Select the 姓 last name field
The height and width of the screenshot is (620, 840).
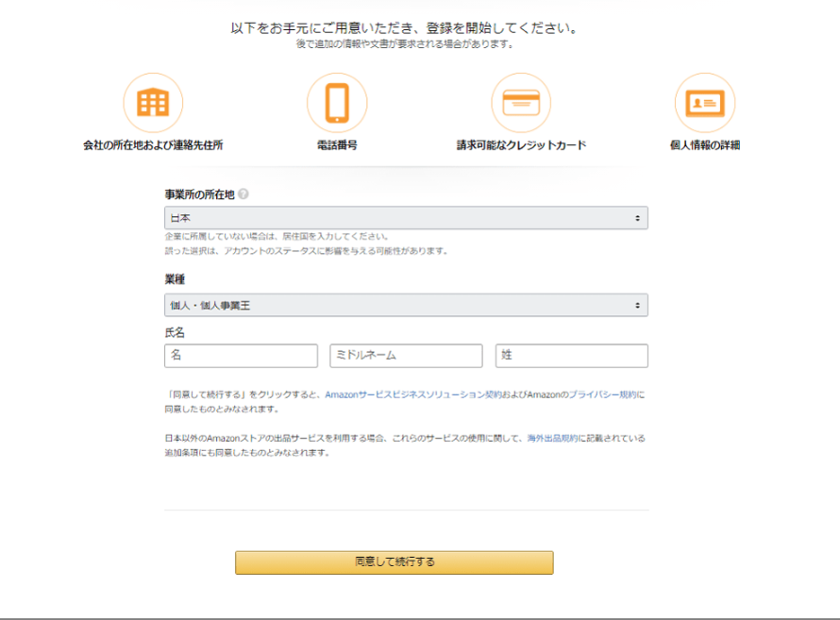point(571,356)
